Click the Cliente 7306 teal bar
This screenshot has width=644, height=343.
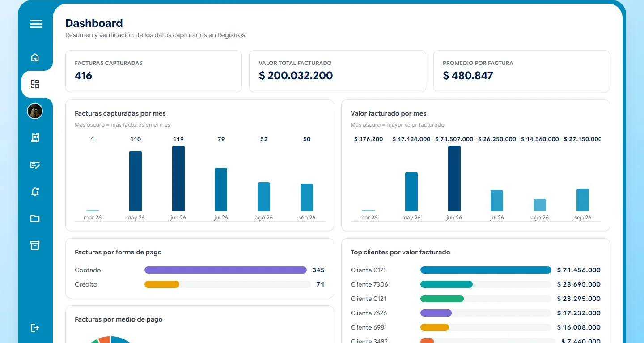coord(446,284)
